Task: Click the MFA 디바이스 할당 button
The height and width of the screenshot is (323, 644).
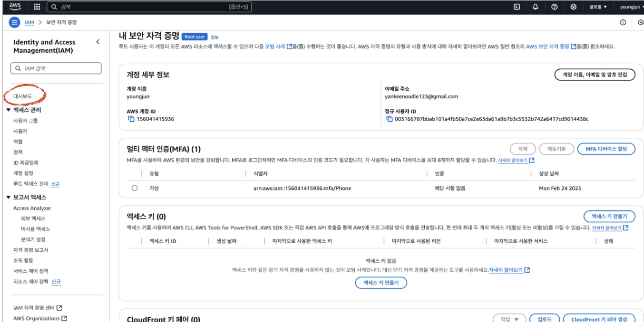Action: 606,149
